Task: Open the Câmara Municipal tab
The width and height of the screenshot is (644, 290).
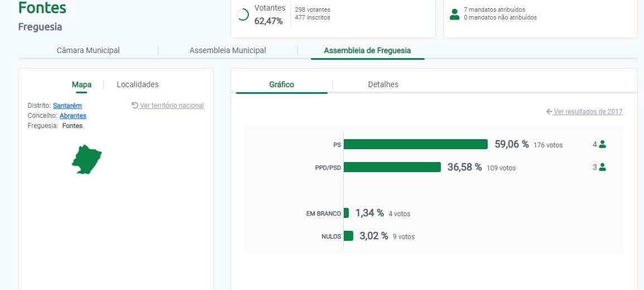Action: 88,50
